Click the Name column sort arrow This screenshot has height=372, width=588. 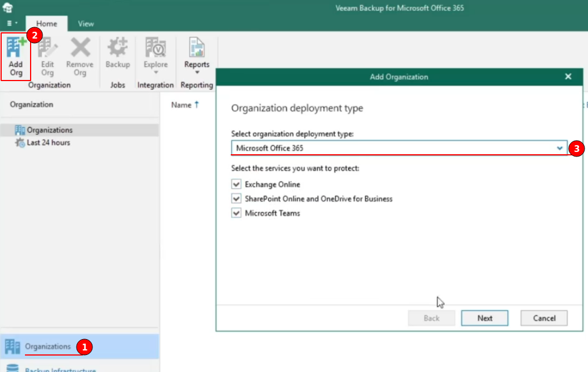click(197, 104)
